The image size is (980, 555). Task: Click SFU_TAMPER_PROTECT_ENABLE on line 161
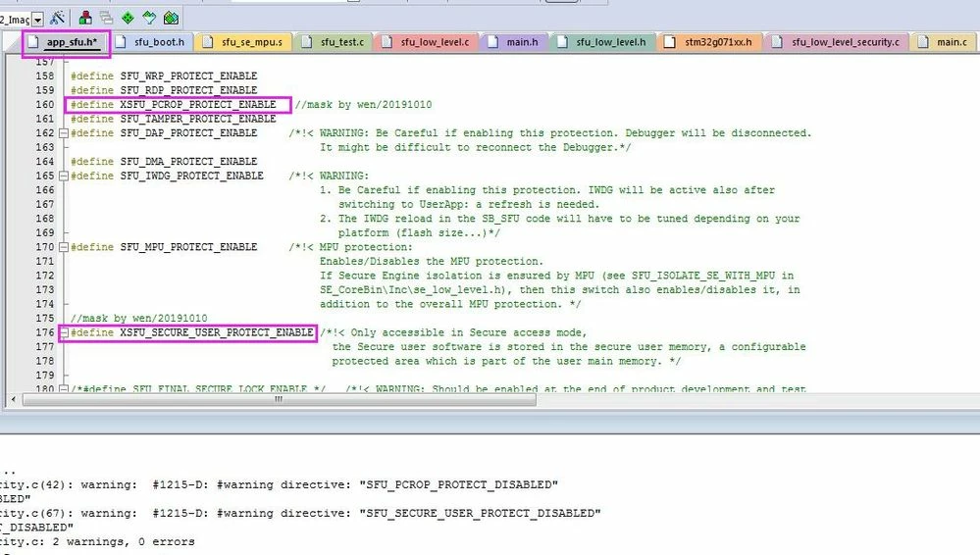[198, 119]
